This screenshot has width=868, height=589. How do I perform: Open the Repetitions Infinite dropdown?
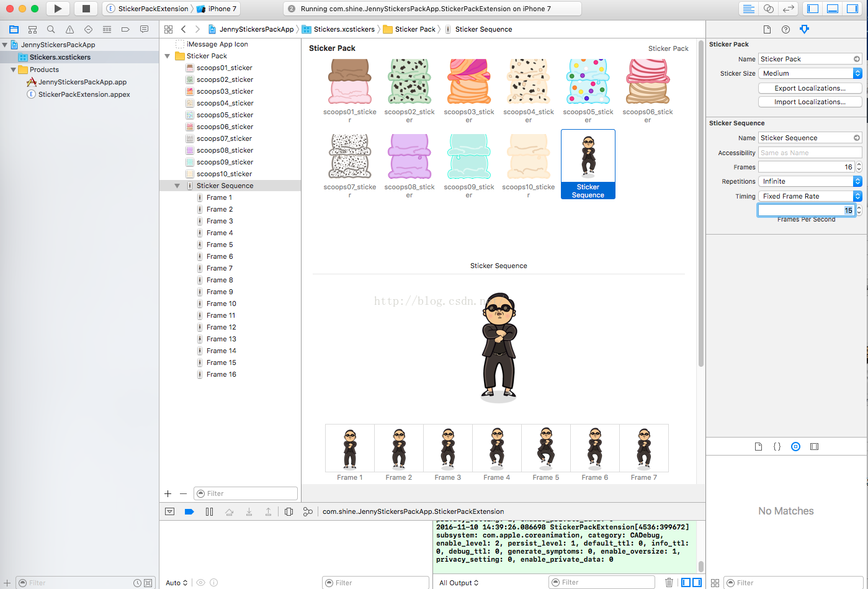[x=810, y=181]
